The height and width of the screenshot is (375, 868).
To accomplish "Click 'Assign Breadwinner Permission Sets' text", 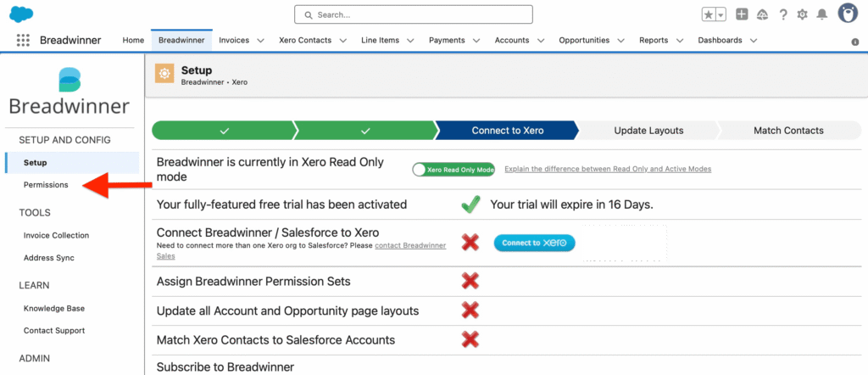I will 253,282.
